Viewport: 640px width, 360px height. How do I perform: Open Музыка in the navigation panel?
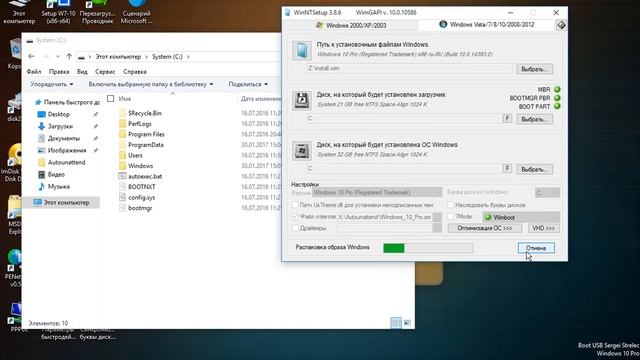(x=59, y=187)
